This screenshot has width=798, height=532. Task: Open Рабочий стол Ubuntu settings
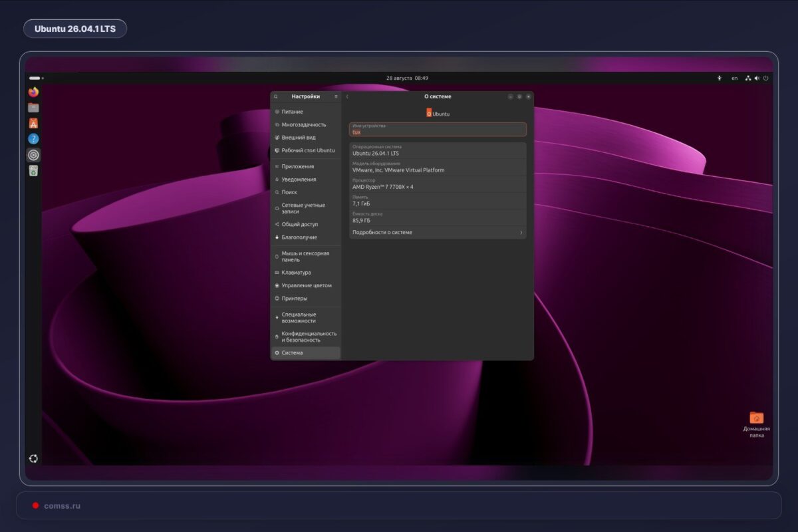coord(306,150)
